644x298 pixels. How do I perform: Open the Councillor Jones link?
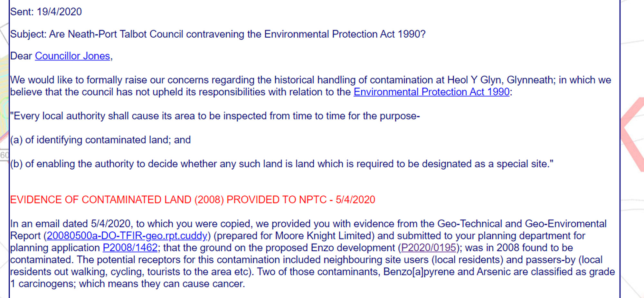72,56
